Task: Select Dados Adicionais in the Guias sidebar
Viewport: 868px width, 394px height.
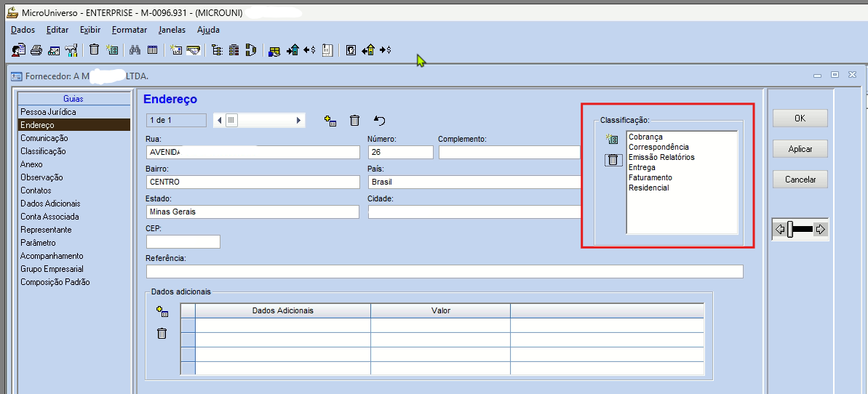Action: pyautogui.click(x=73, y=204)
